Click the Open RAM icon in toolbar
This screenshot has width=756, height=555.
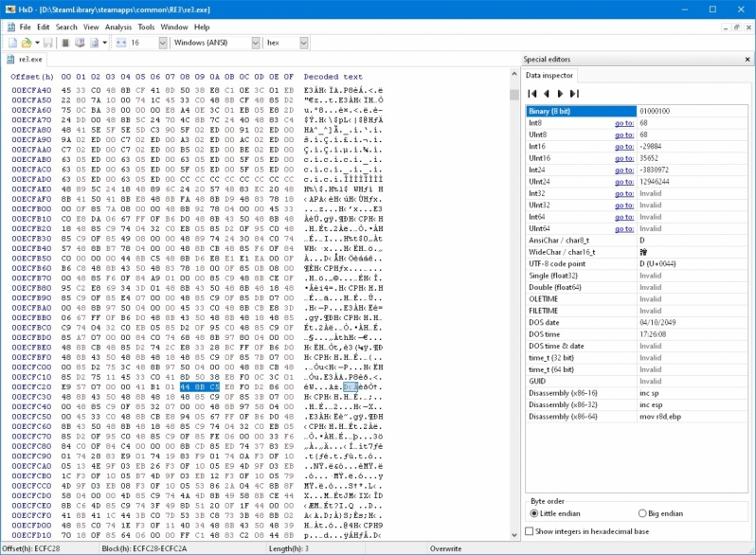pyautogui.click(x=65, y=43)
